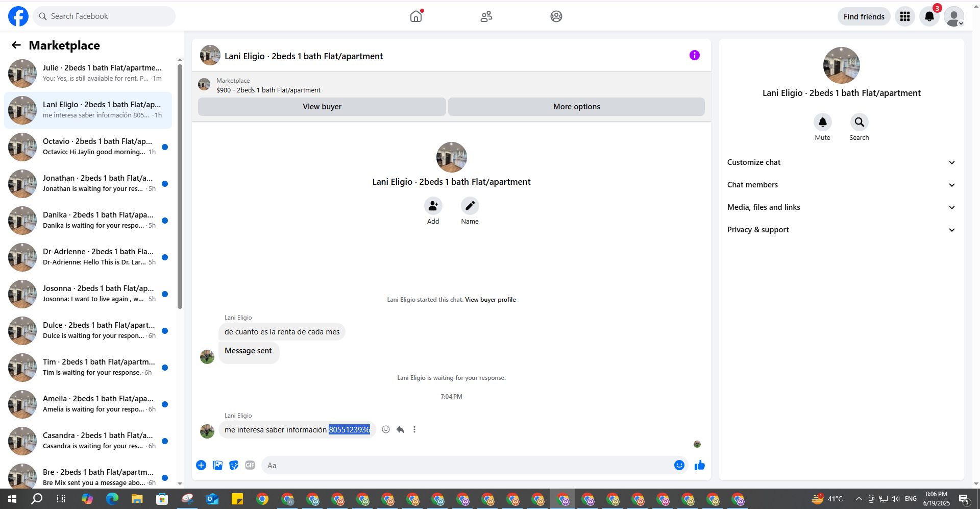Open Danika's conversation
Viewport: 980px width, 509px height.
(x=88, y=221)
